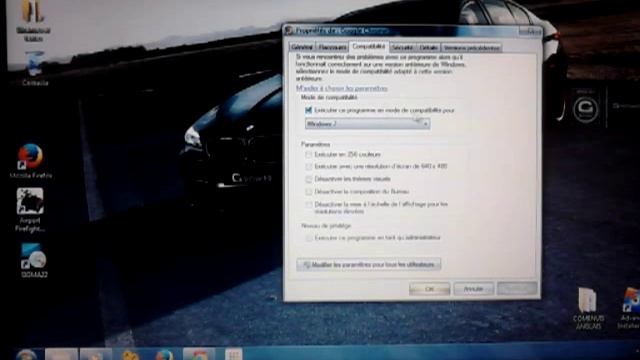This screenshot has width=640, height=360.
Task: Open the Versions précédentes tab
Action: click(471, 48)
